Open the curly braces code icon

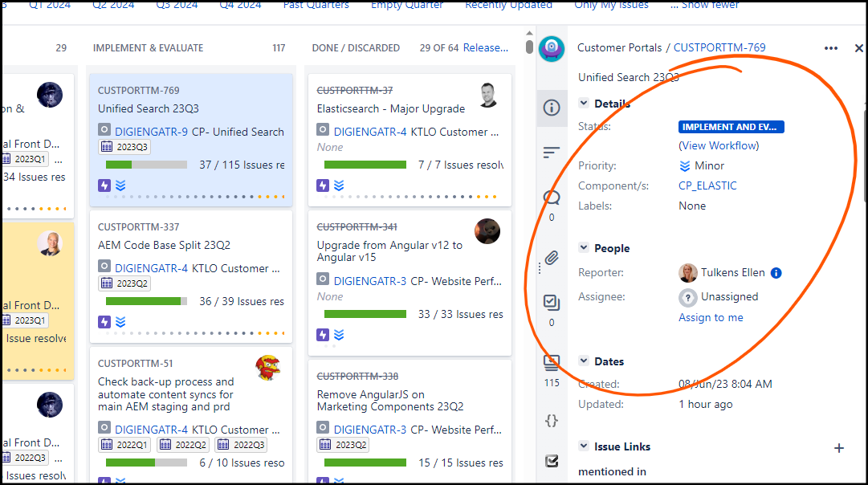point(552,421)
